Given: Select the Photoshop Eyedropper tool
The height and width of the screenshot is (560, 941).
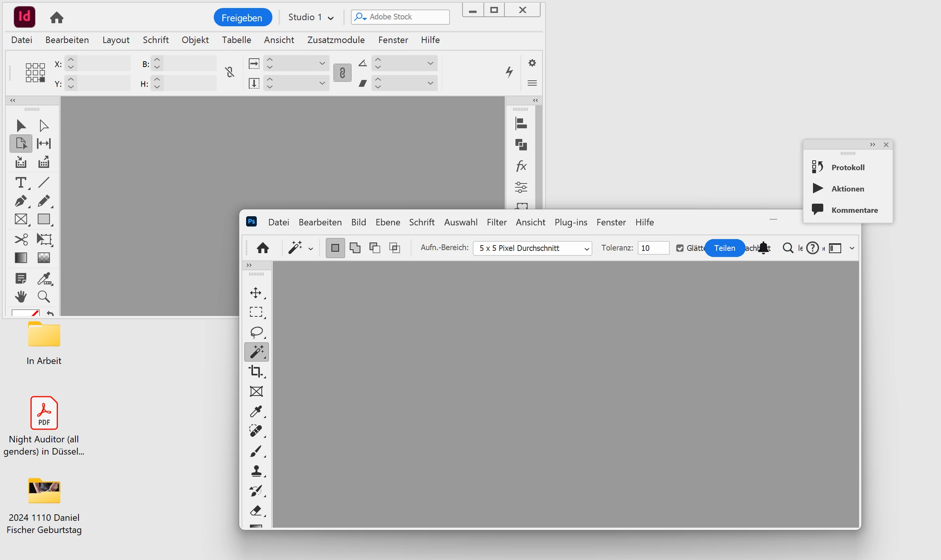Looking at the screenshot, I should click(256, 411).
